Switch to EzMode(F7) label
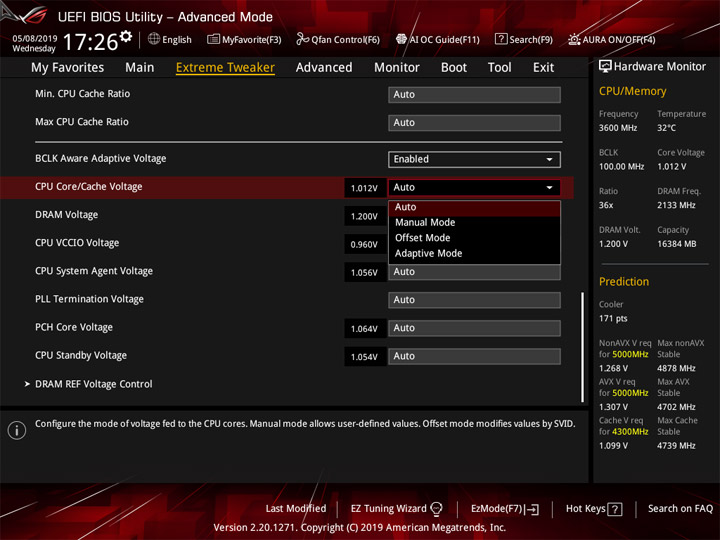This screenshot has height=540, width=720. [x=496, y=509]
